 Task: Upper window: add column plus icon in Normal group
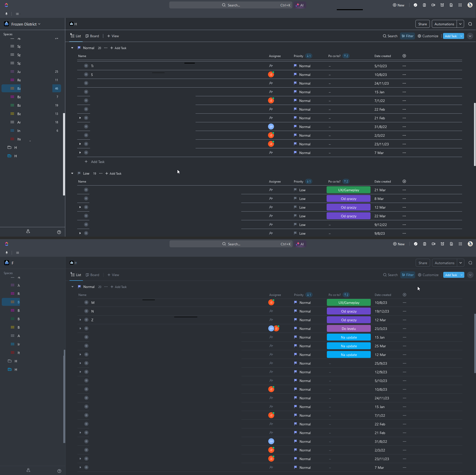click(x=404, y=56)
